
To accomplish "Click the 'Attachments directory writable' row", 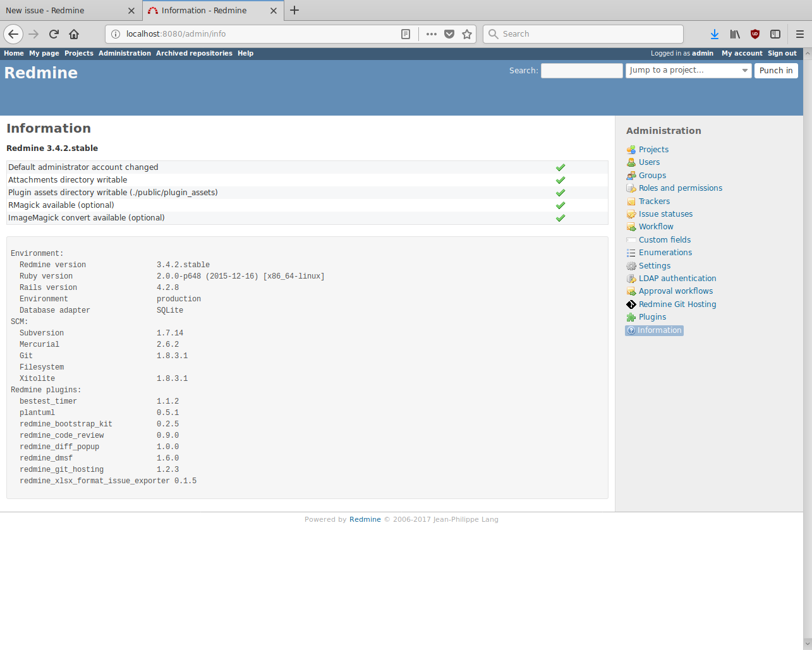I will pos(307,180).
